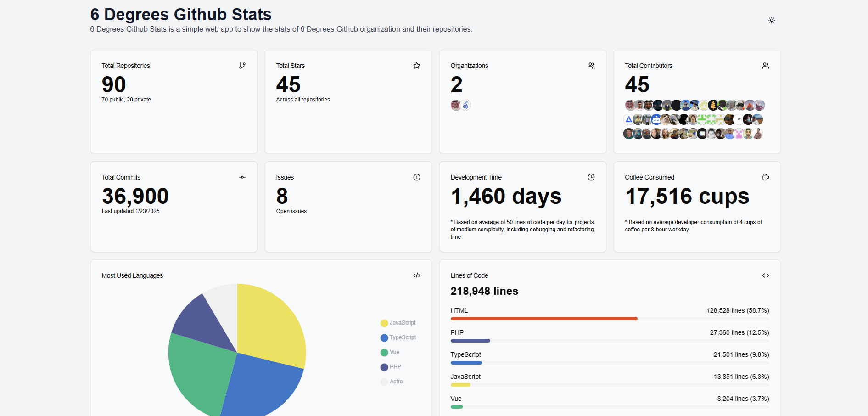Click the star icon on Total Stars card

(x=417, y=65)
